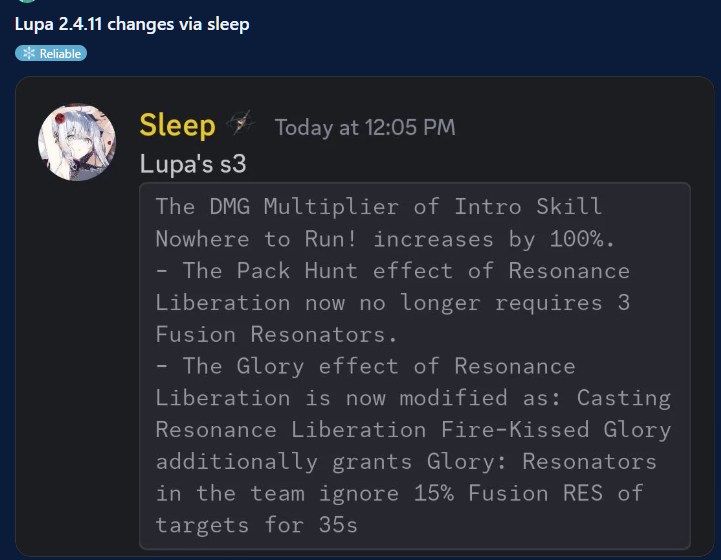This screenshot has height=560, width=721.
Task: Click 'The Glory effect of Resonance' line
Action: pyautogui.click(x=366, y=366)
